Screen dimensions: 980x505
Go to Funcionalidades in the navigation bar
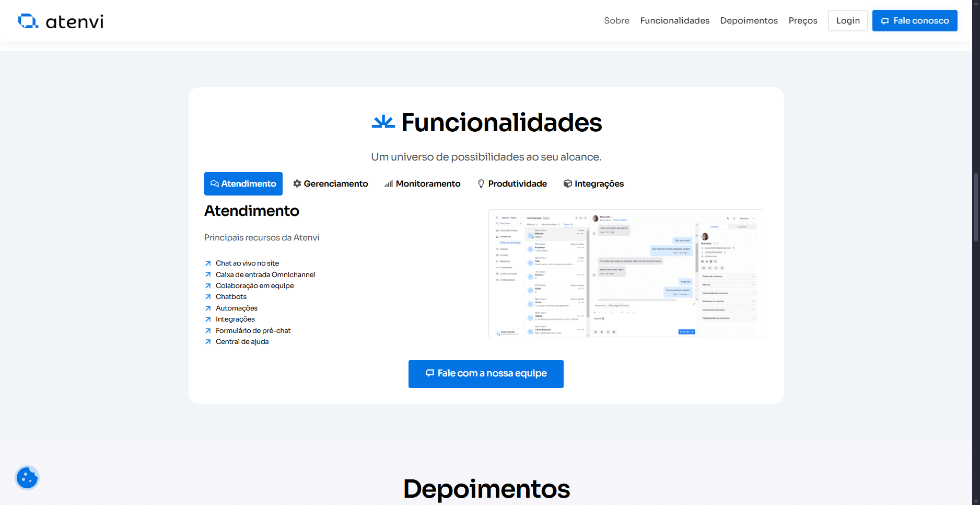[675, 20]
